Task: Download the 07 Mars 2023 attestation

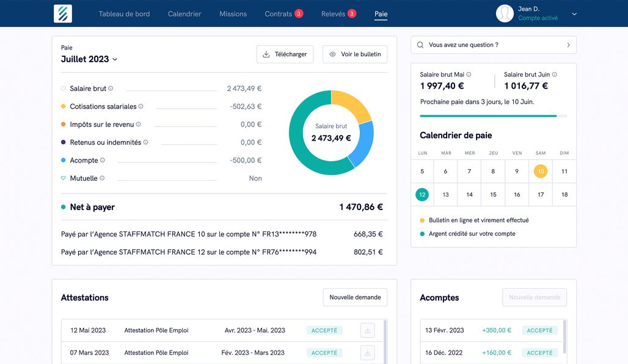Action: point(367,352)
